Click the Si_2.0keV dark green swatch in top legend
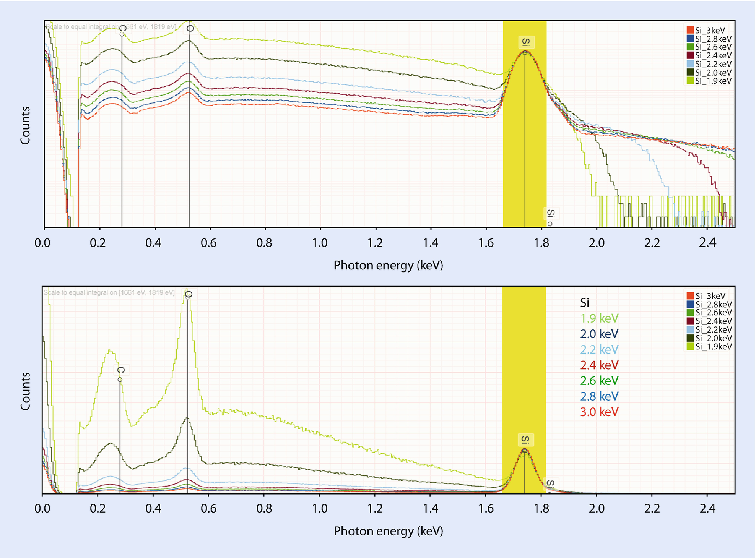This screenshot has height=558, width=756. click(x=690, y=72)
